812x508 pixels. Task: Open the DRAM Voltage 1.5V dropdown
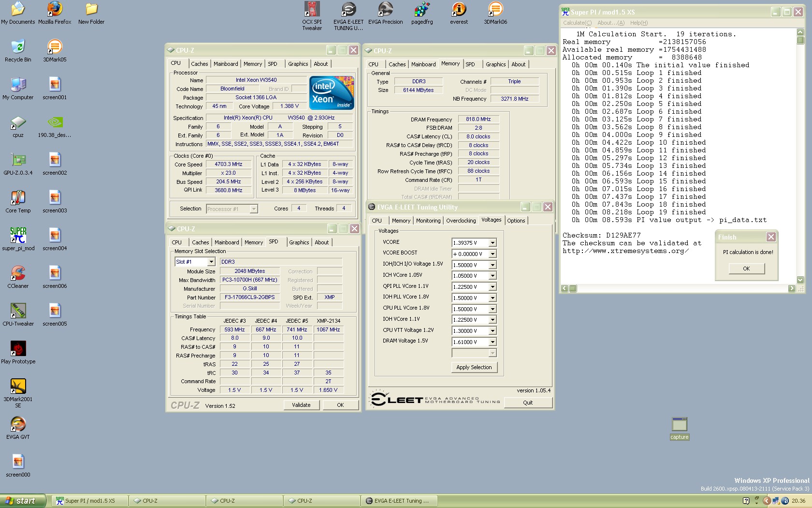click(493, 342)
